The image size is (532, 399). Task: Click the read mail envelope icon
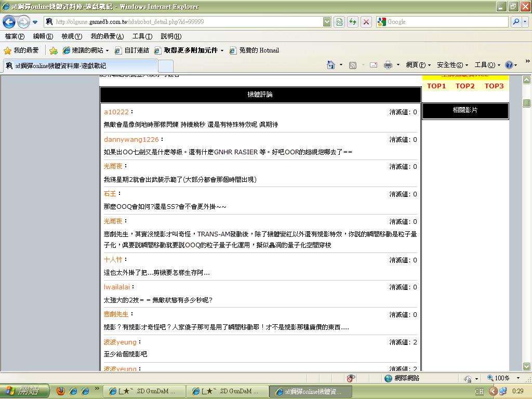click(374, 65)
